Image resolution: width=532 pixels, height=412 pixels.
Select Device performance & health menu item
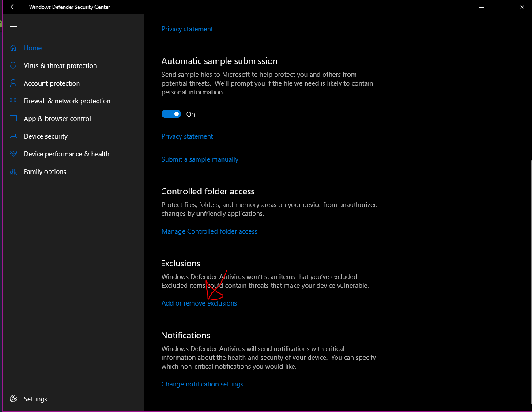tap(66, 154)
